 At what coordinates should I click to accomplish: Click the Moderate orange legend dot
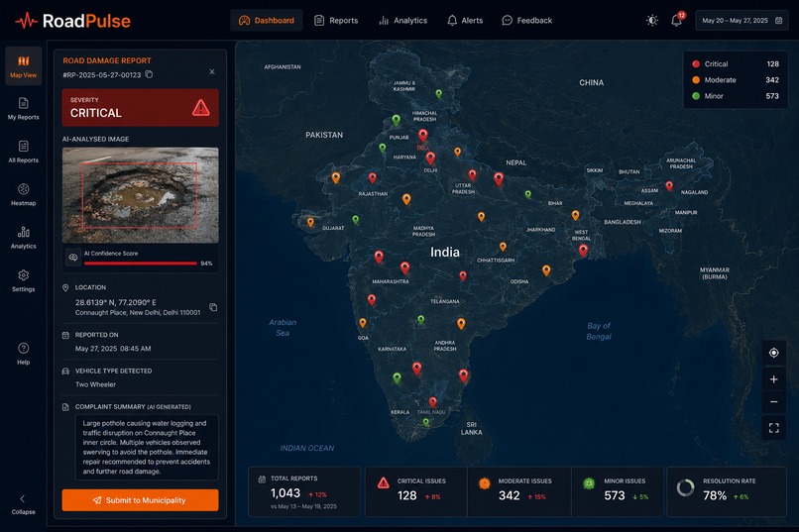(696, 80)
